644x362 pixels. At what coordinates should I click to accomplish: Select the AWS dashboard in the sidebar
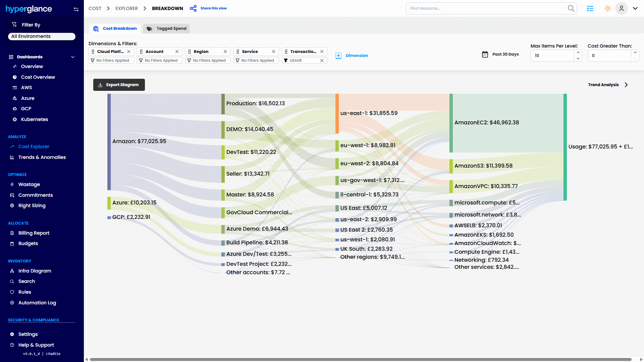pyautogui.click(x=26, y=87)
